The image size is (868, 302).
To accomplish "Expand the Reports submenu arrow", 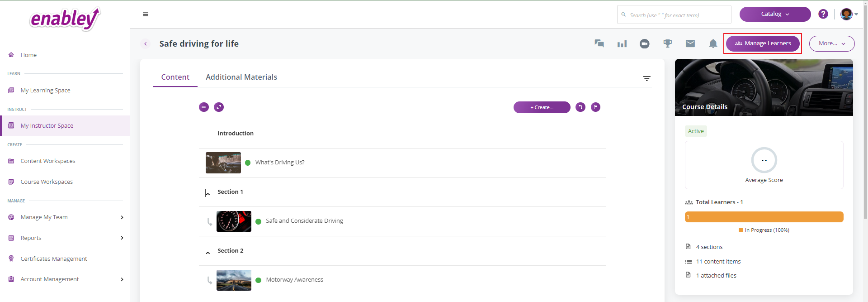I will [x=122, y=238].
